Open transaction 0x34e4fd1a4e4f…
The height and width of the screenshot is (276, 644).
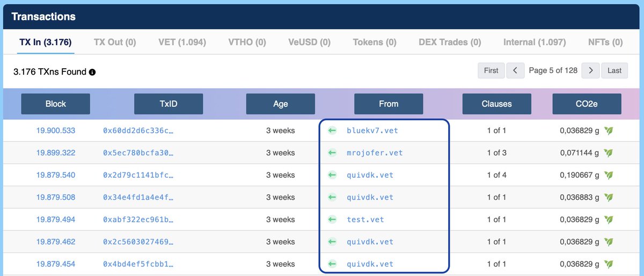point(138,197)
